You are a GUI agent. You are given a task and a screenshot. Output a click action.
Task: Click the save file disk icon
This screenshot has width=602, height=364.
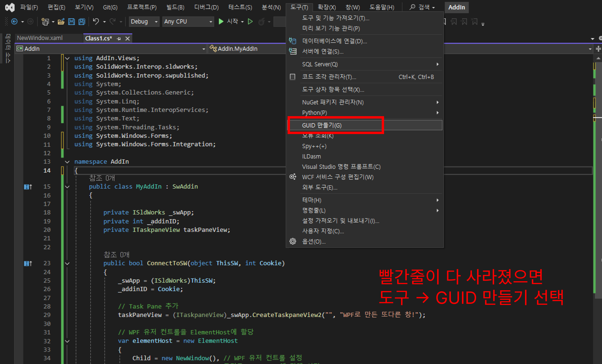(71, 22)
